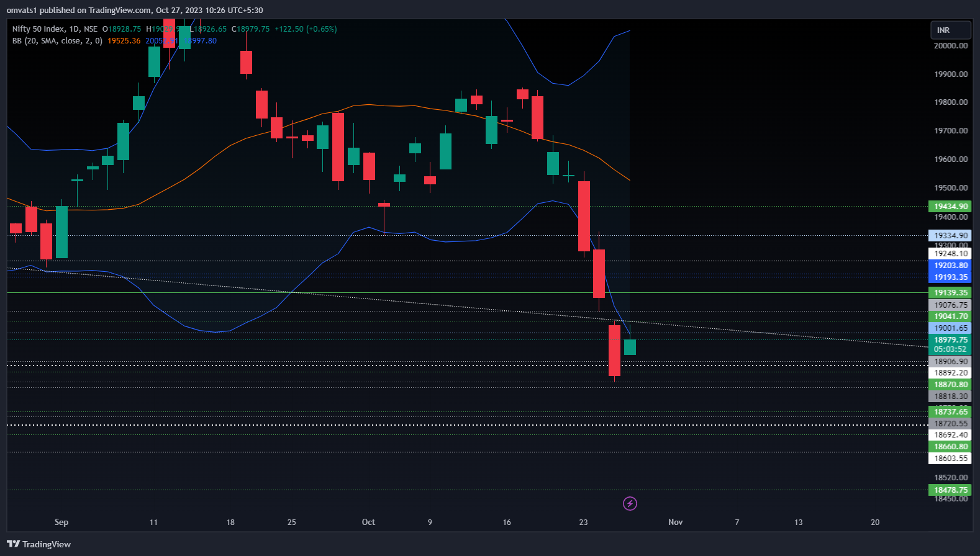
Task: Click the 19041.70 green price label
Action: point(950,316)
